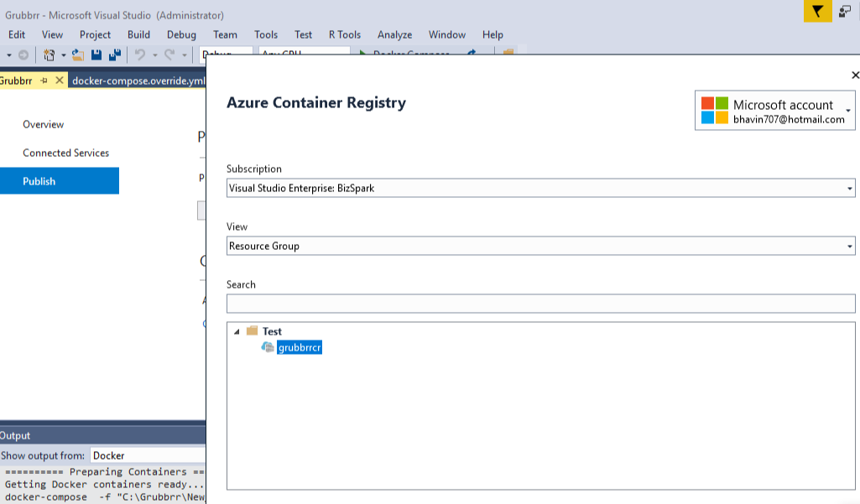This screenshot has width=860, height=504.
Task: Click the Navigate Forward round icon
Action: 23,55
